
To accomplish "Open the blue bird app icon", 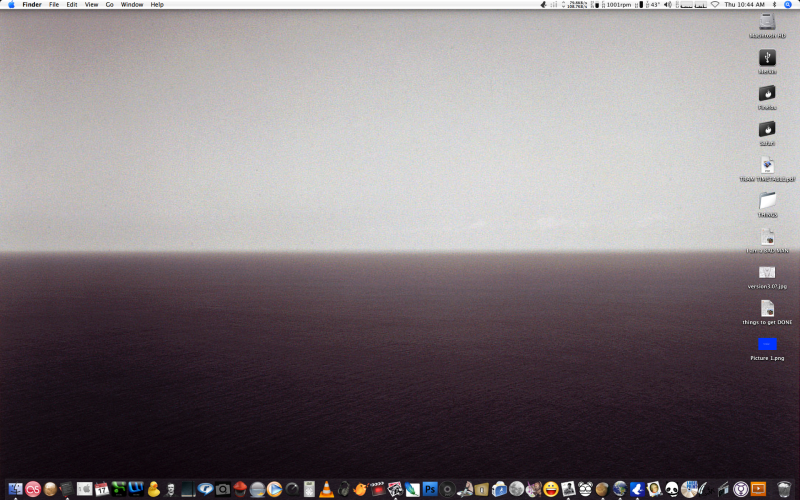I will (637, 489).
